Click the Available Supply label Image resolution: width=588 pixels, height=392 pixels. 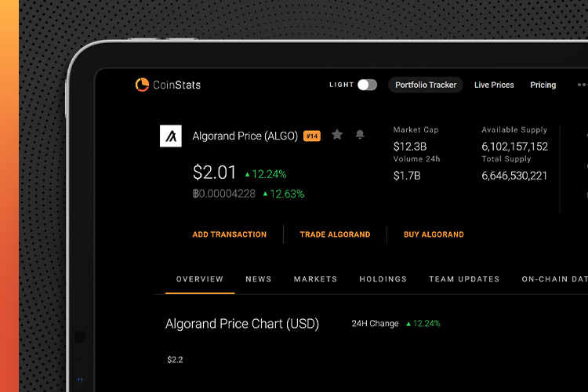514,130
